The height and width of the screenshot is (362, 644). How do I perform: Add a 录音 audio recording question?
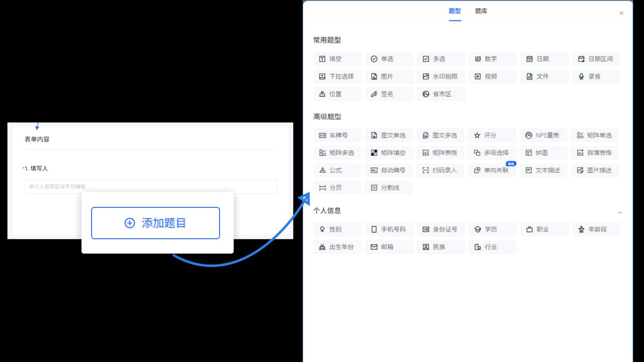tap(596, 76)
